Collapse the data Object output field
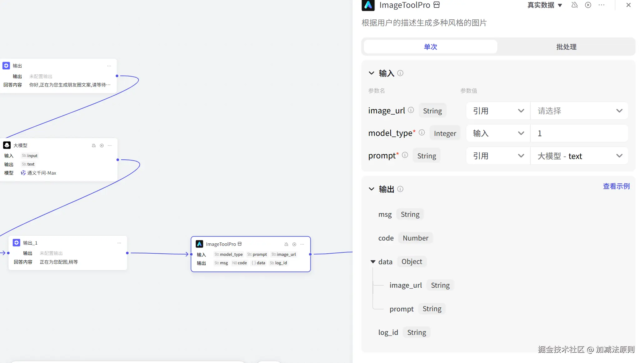This screenshot has width=644, height=363. tap(373, 262)
